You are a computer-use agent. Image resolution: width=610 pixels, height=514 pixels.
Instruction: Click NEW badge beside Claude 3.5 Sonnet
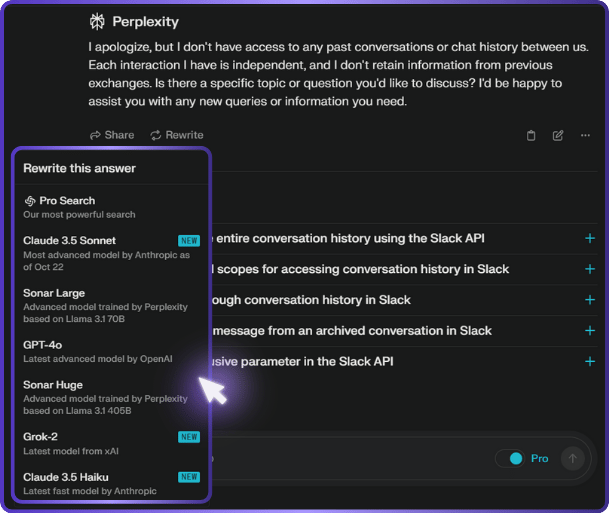click(189, 241)
